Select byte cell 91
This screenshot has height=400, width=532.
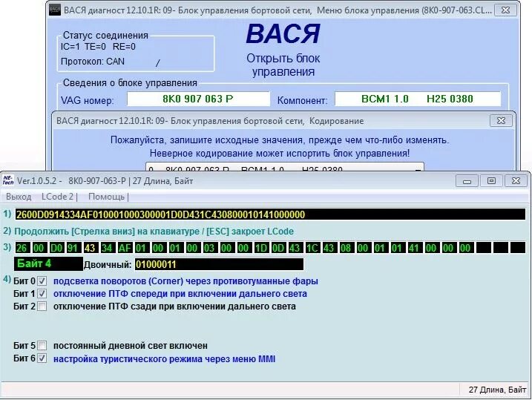click(x=73, y=248)
